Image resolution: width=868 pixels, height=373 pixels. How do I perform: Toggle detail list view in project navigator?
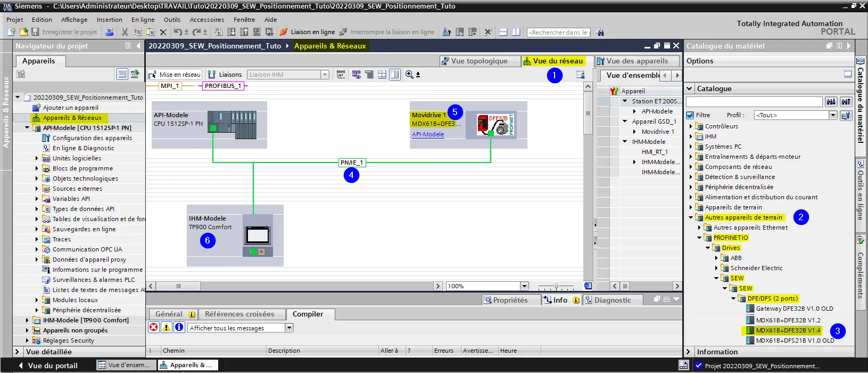122,74
